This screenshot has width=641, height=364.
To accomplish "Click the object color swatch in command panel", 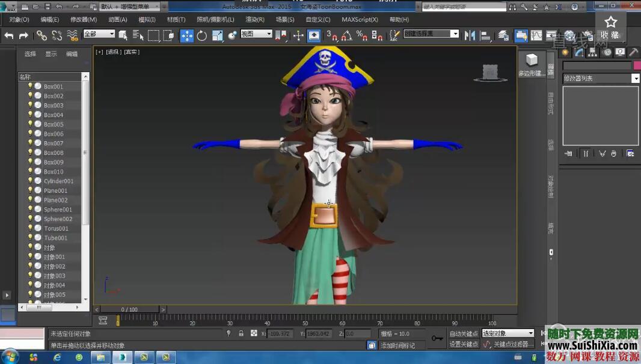I will coord(637,65).
